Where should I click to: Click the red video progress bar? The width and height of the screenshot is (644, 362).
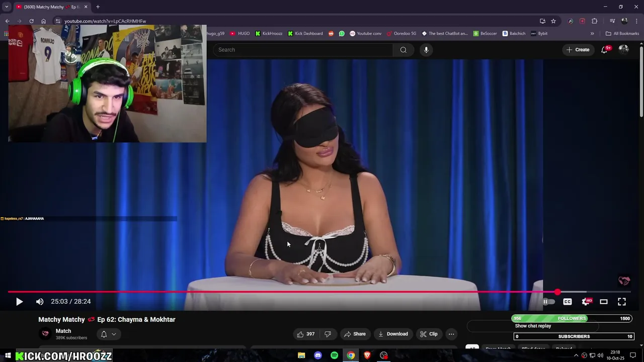coord(282,292)
